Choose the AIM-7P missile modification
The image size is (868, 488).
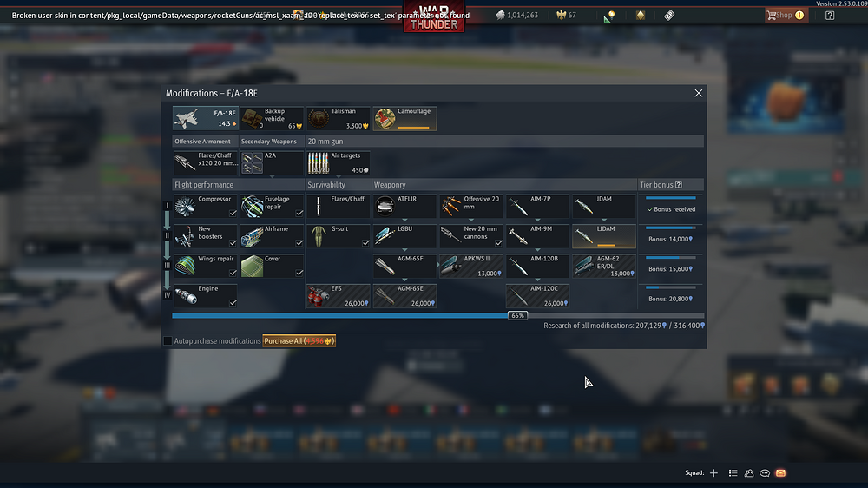click(x=537, y=206)
